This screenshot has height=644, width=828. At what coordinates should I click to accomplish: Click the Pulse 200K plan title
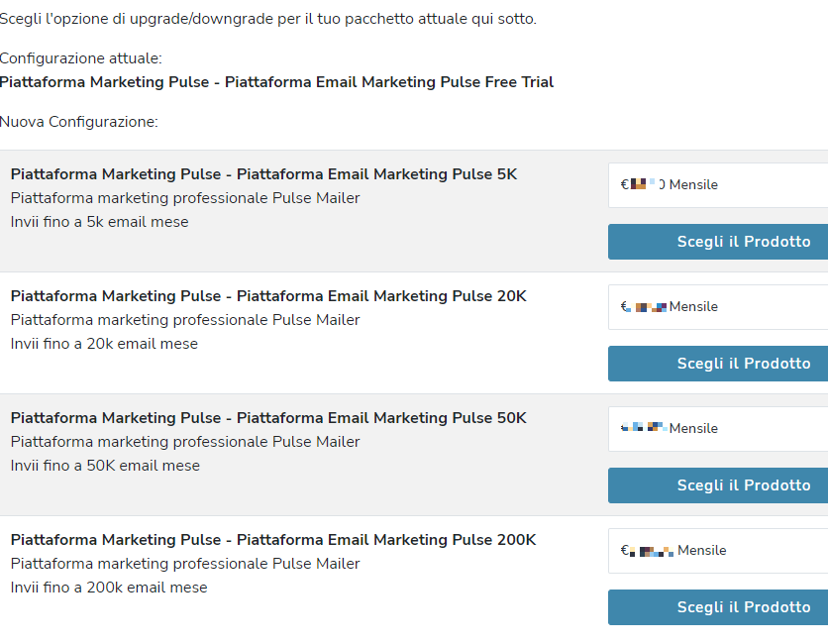(273, 540)
